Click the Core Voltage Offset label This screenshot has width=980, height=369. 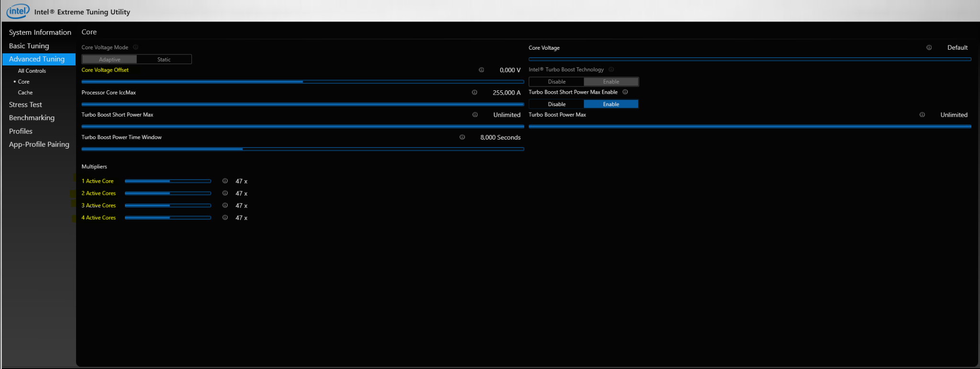coord(105,70)
